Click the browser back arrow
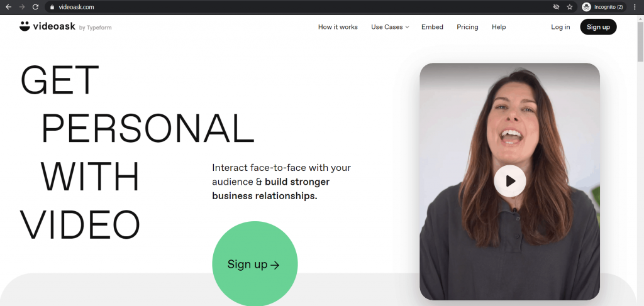This screenshot has width=644, height=306. (x=8, y=7)
